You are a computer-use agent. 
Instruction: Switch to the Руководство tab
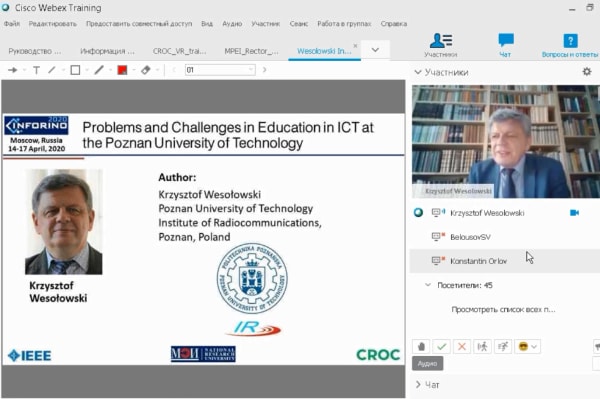[35, 51]
